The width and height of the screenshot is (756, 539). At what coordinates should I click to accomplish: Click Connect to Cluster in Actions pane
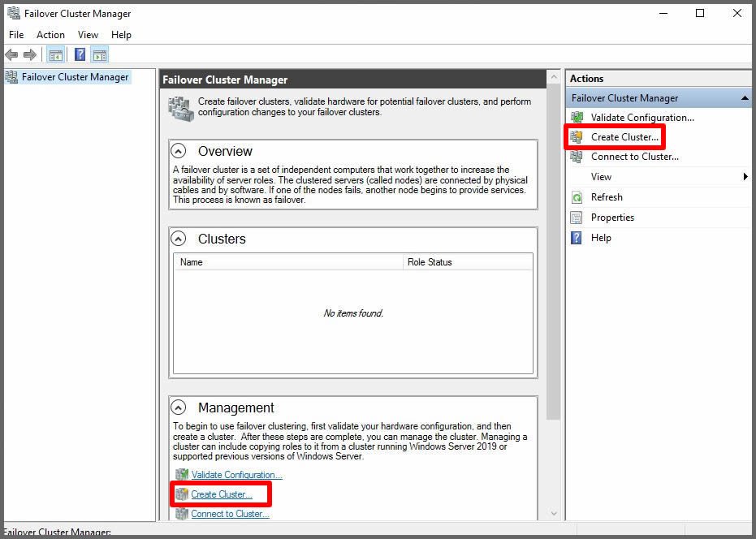pos(634,157)
